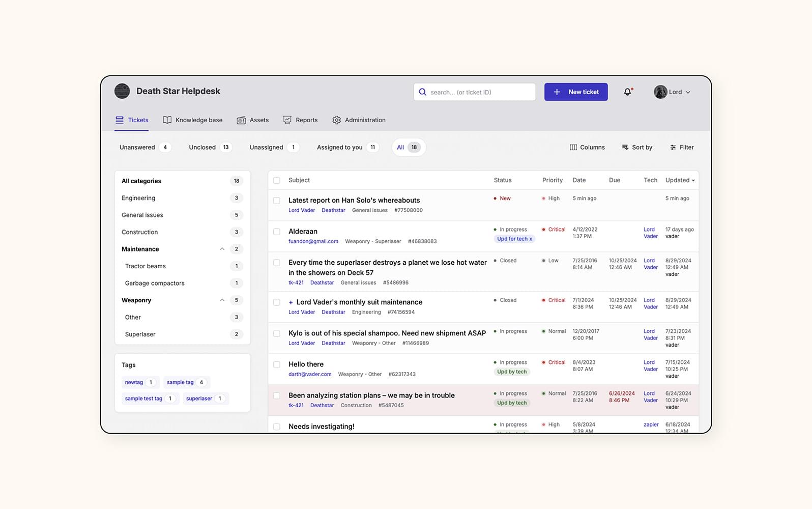Open darth@vader.com user link

point(310,374)
